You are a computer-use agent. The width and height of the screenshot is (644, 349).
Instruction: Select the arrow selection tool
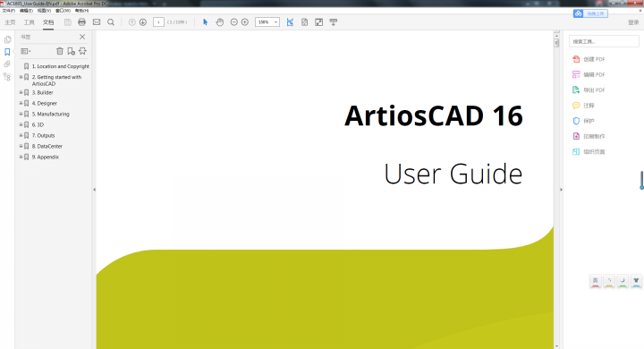coord(206,22)
